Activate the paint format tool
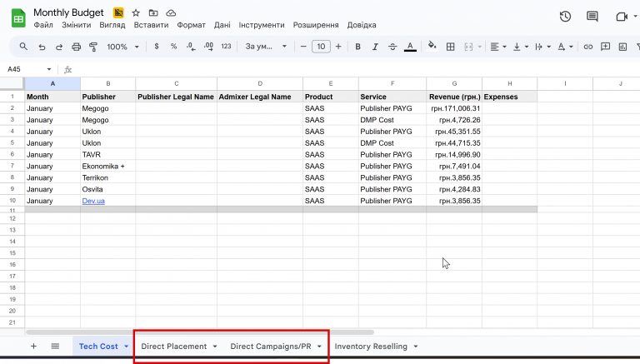Viewport: 640px width, 364px height. [x=93, y=47]
